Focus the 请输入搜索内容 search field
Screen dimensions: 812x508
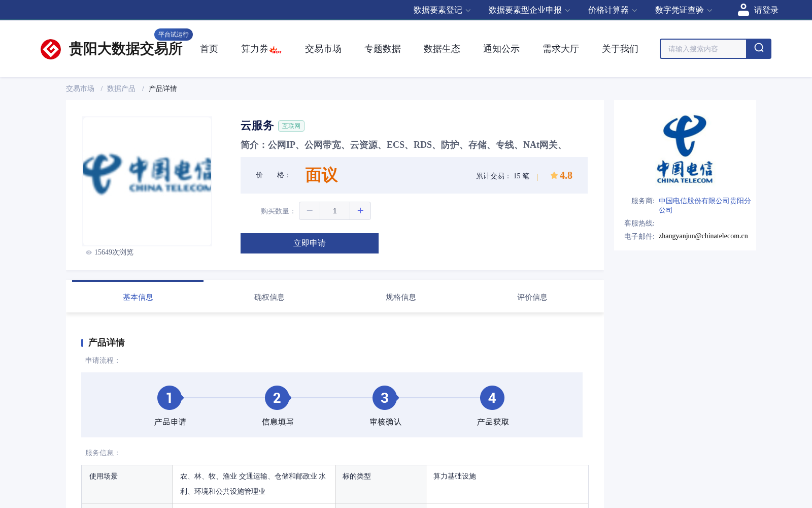[x=703, y=49]
